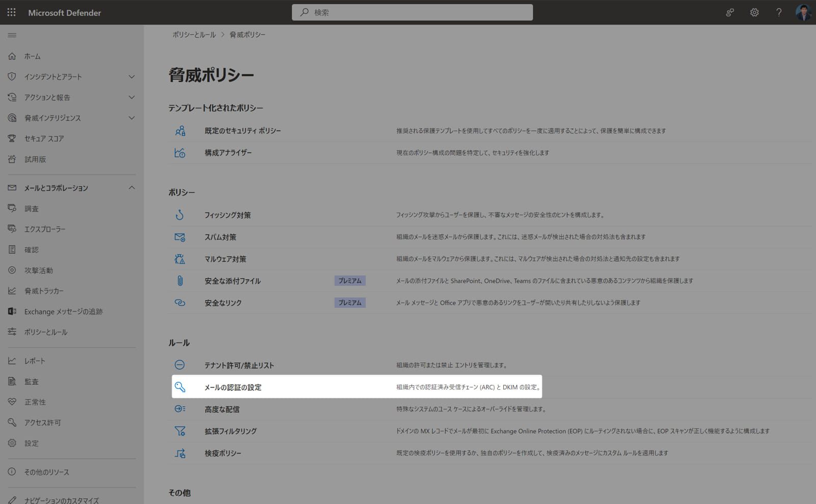Click the メールの認証の設定 key icon
The image size is (816, 504).
(x=180, y=387)
